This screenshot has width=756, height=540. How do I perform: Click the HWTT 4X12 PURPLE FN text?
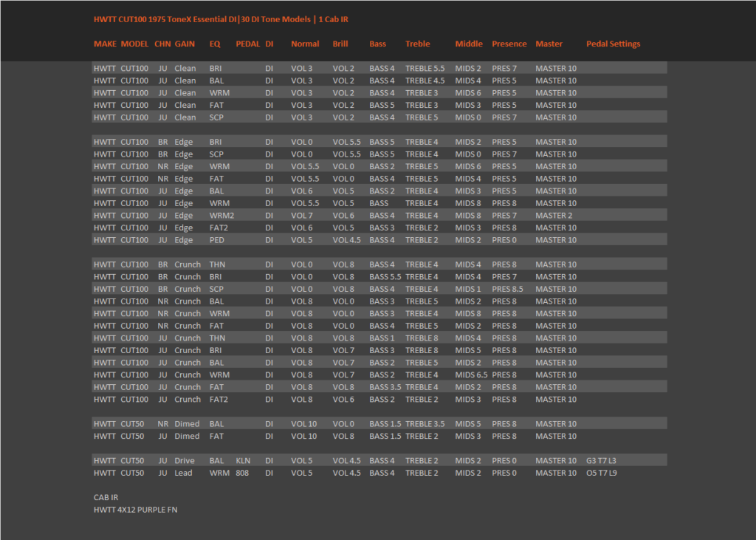pyautogui.click(x=136, y=510)
